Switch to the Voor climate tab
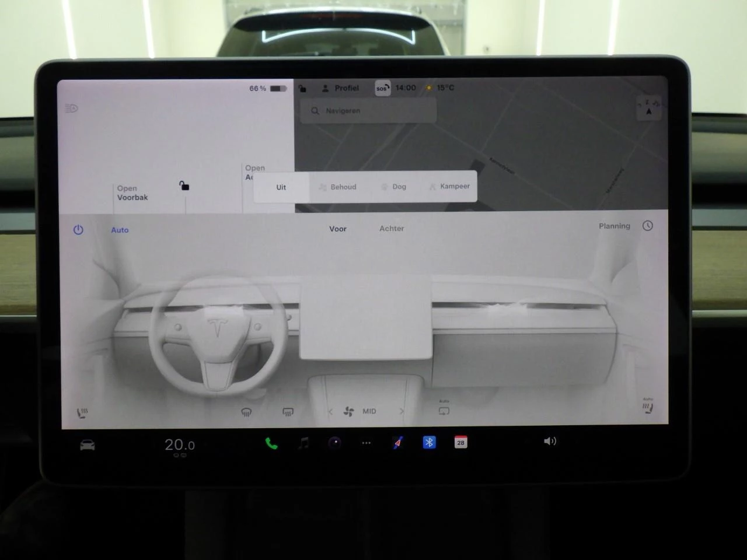747x560 pixels. tap(338, 229)
